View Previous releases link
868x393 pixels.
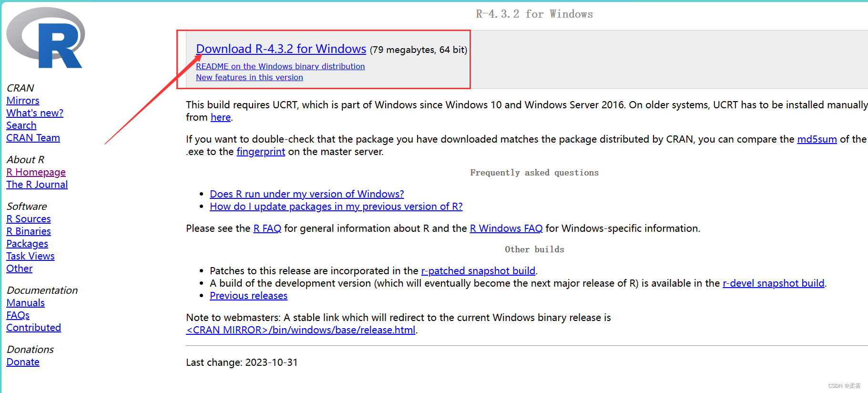(x=249, y=296)
